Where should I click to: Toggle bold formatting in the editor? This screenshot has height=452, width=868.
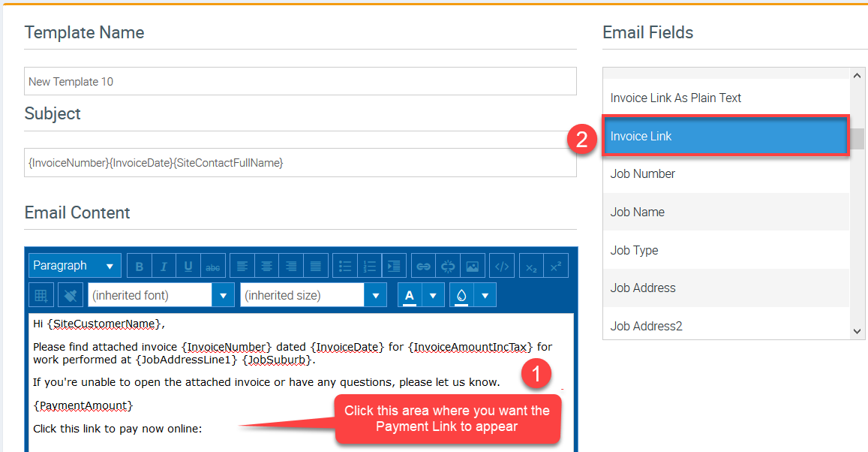tap(140, 266)
